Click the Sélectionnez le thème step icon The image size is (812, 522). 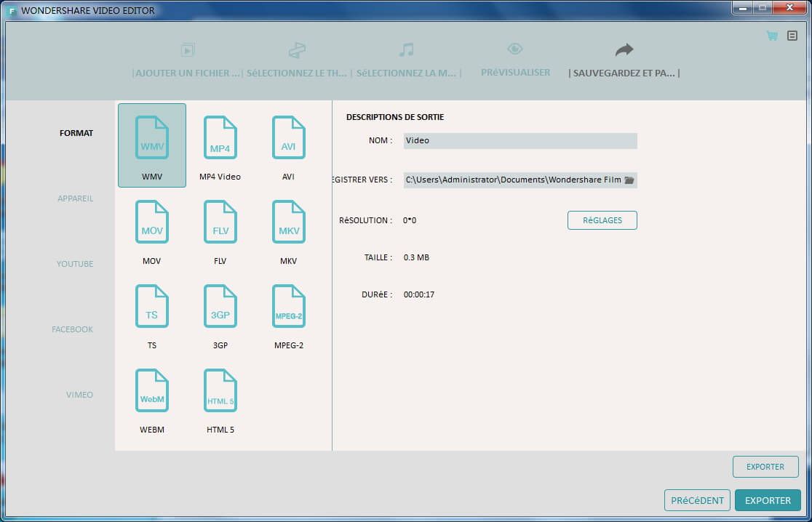(x=297, y=50)
